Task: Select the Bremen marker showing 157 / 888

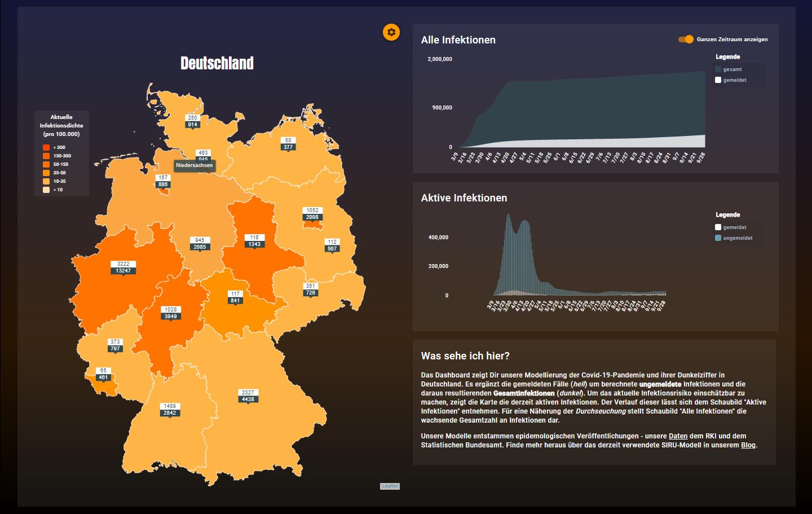Action: (163, 181)
